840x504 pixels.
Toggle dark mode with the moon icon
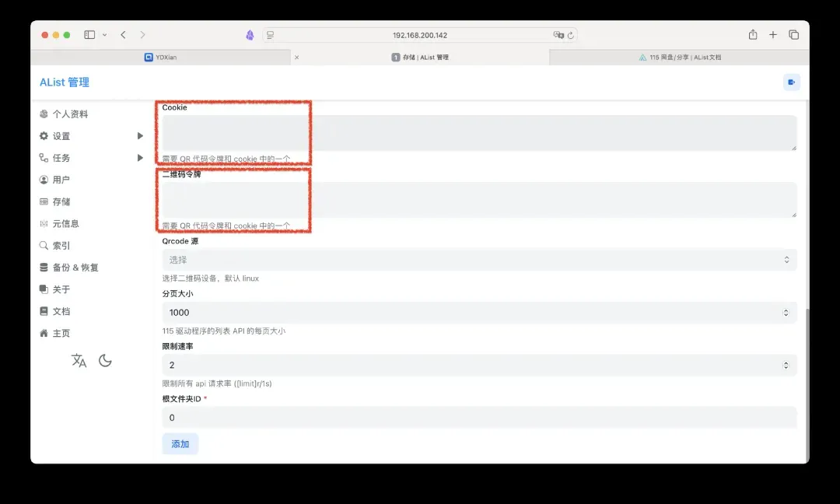pyautogui.click(x=106, y=361)
